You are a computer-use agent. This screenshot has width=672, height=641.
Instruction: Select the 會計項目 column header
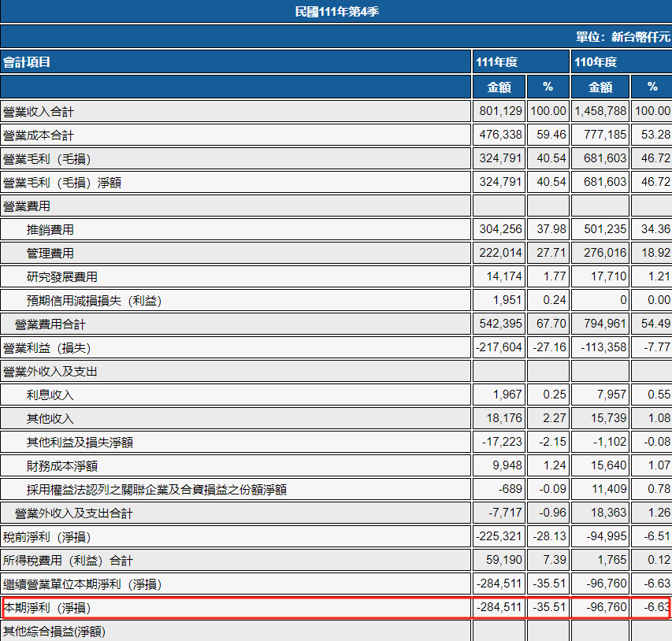click(27, 61)
